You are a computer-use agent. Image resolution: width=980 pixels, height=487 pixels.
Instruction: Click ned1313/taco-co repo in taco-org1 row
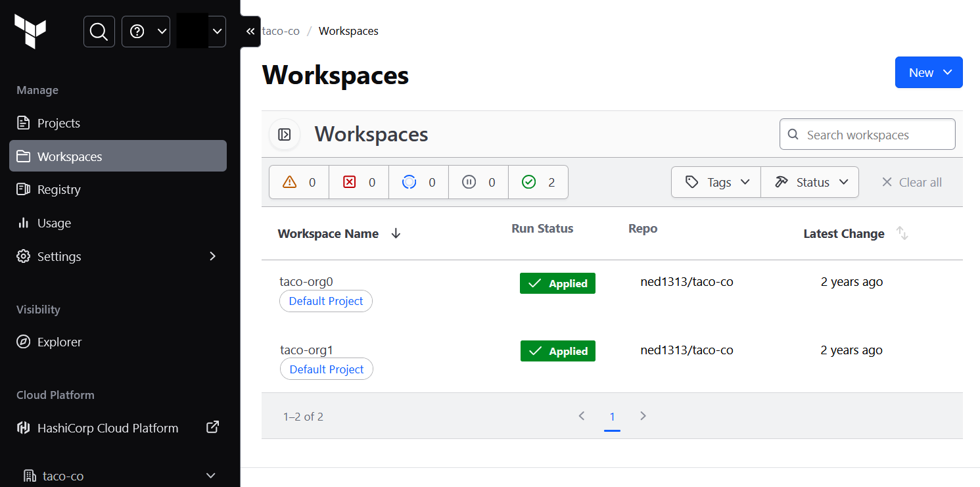tap(687, 350)
